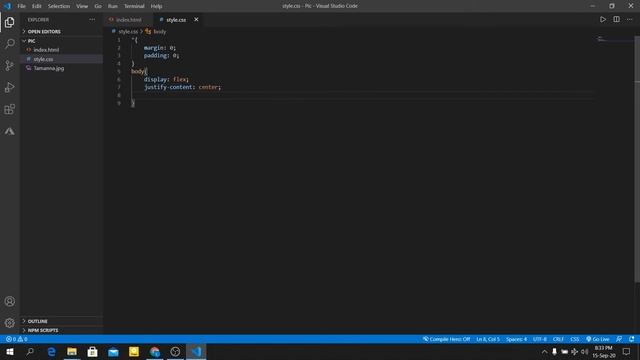Open the Go menu

point(98,6)
